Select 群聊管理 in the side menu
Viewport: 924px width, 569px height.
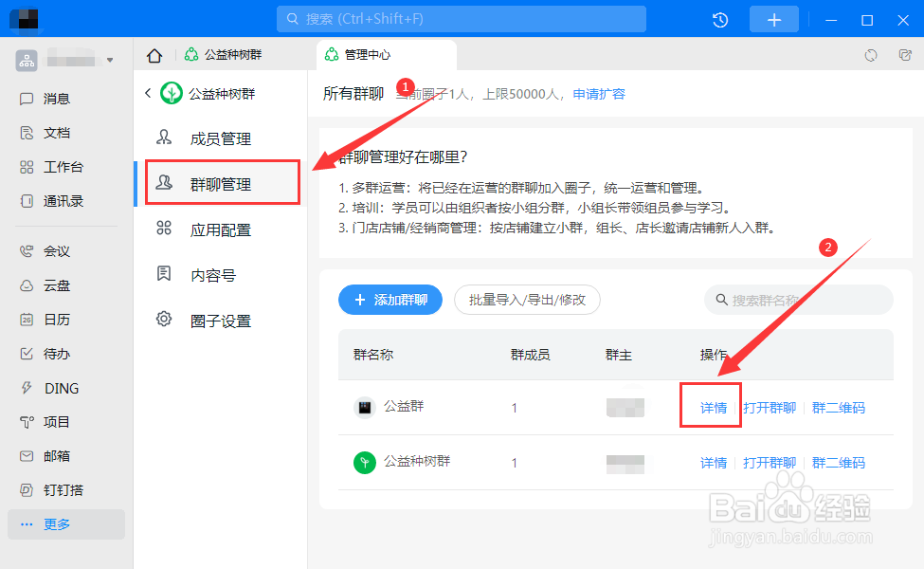pos(223,183)
